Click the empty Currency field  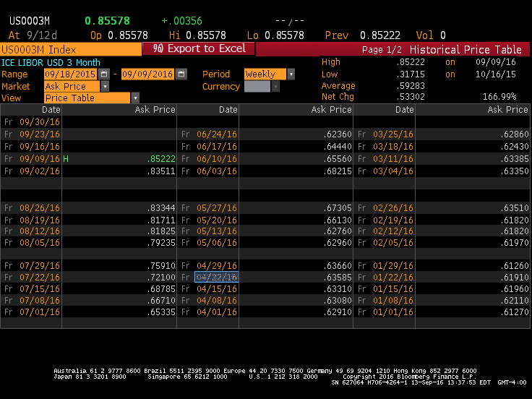pos(257,87)
